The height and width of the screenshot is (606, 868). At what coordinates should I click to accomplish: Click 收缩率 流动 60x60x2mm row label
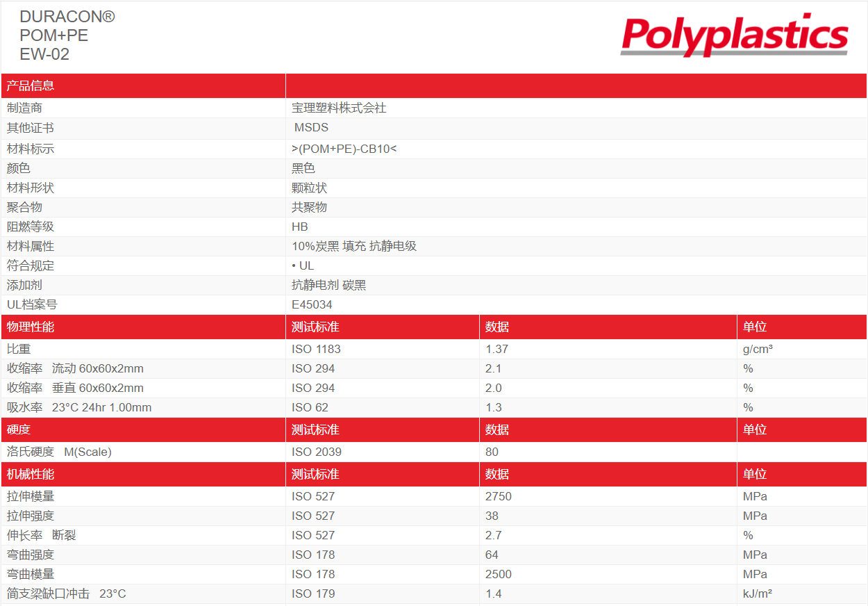(76, 368)
